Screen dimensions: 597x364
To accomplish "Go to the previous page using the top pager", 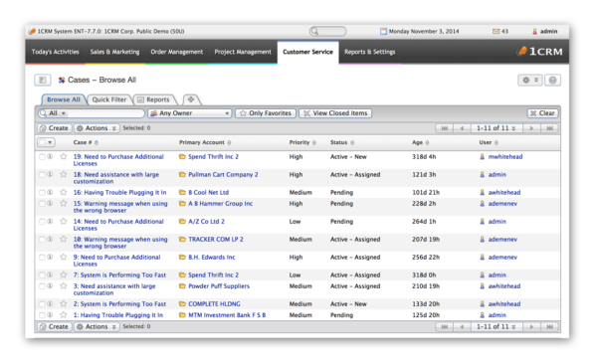I will pyautogui.click(x=463, y=128).
